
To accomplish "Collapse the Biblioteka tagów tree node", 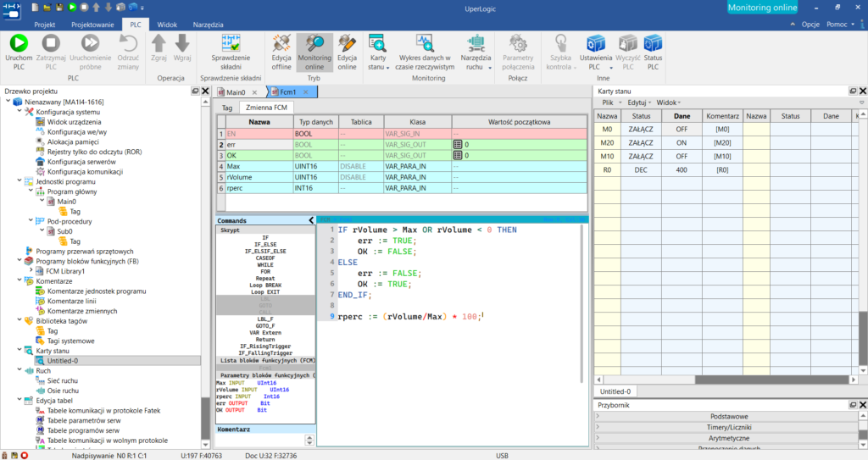I will coord(19,320).
